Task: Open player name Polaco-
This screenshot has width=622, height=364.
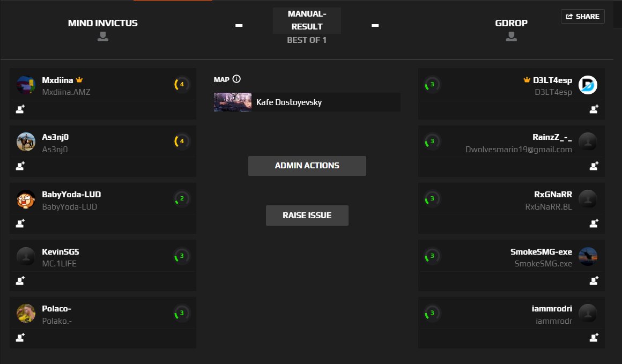Action: click(x=57, y=308)
